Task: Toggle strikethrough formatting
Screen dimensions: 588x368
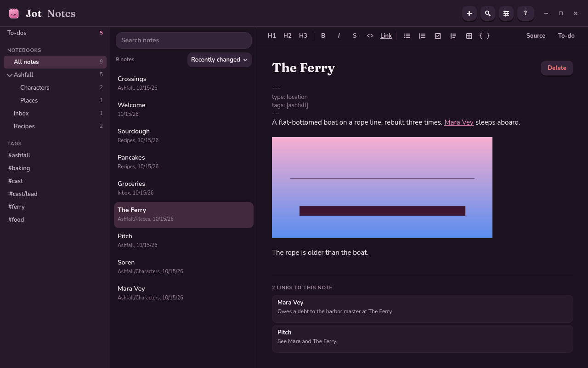Action: [x=354, y=35]
